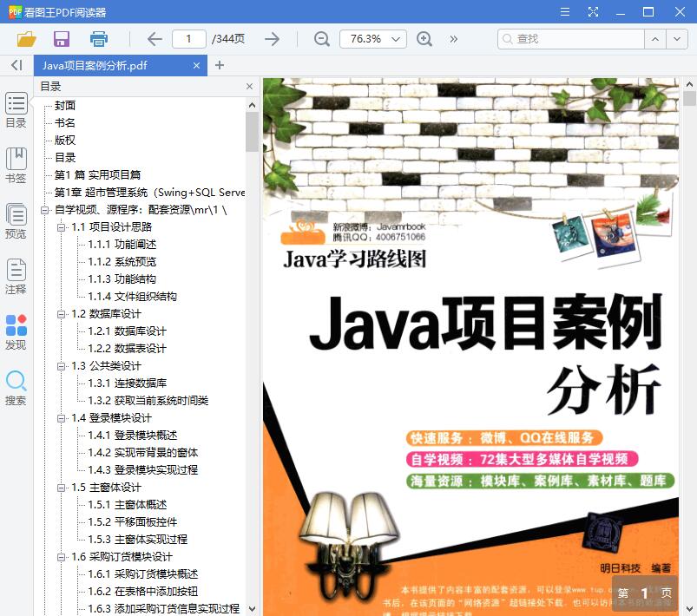Open a file with the folder icon

(x=26, y=39)
